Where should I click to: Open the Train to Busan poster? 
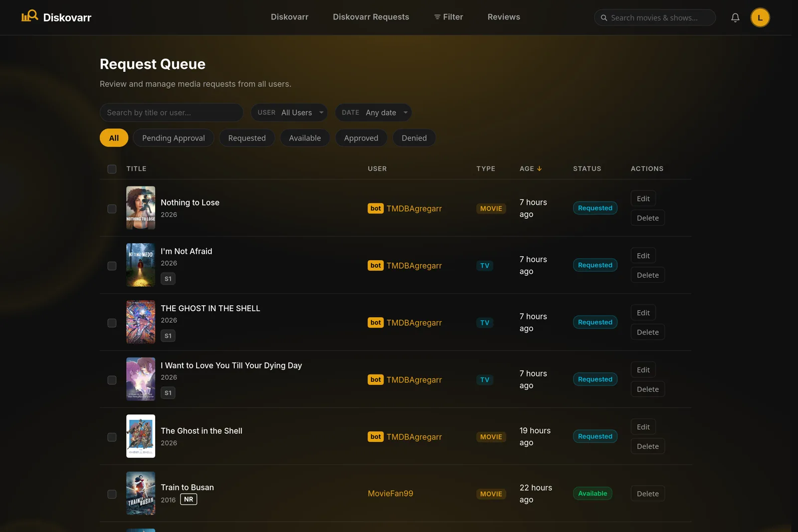pyautogui.click(x=141, y=493)
